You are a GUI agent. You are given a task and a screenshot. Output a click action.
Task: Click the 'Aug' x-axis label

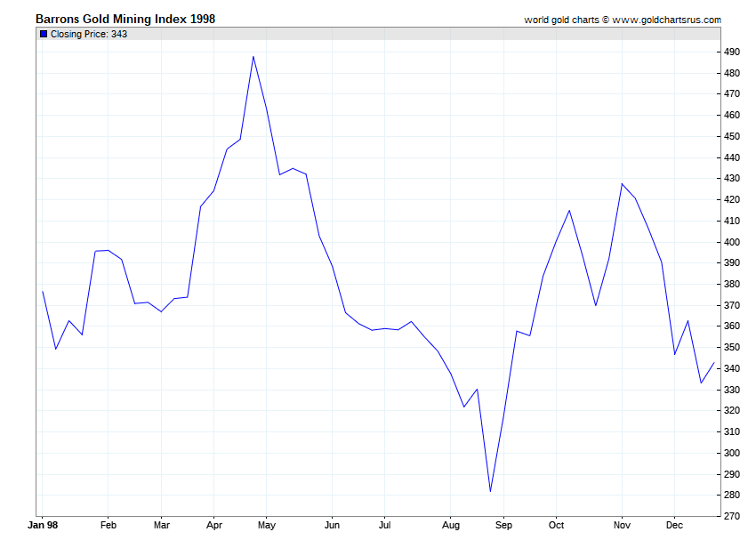[451, 525]
